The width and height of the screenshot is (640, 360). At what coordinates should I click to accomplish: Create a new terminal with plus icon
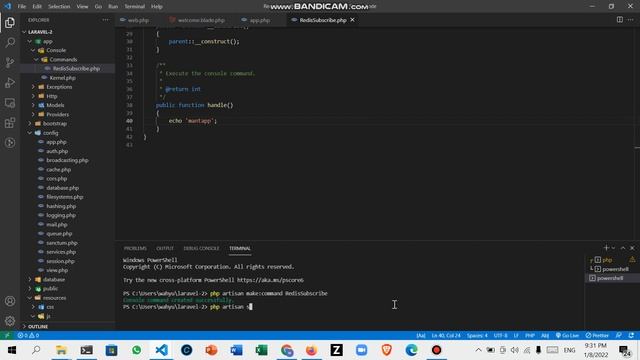tap(606, 248)
